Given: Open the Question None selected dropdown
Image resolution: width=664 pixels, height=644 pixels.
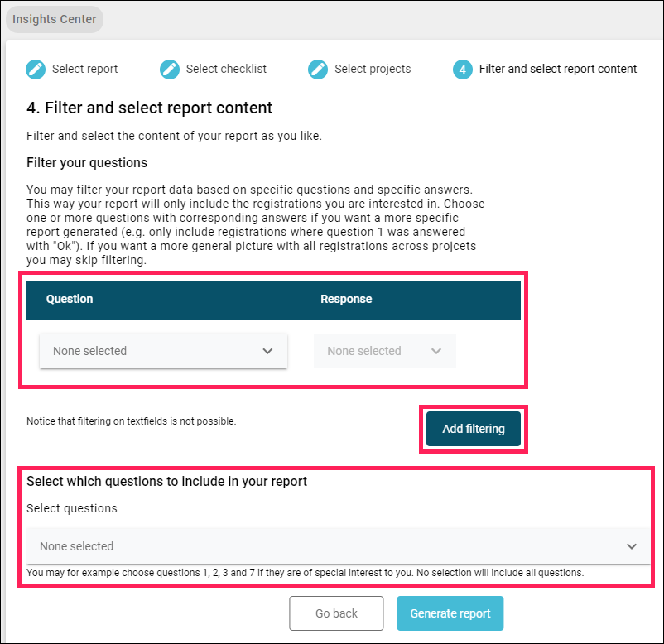Looking at the screenshot, I should click(x=163, y=351).
